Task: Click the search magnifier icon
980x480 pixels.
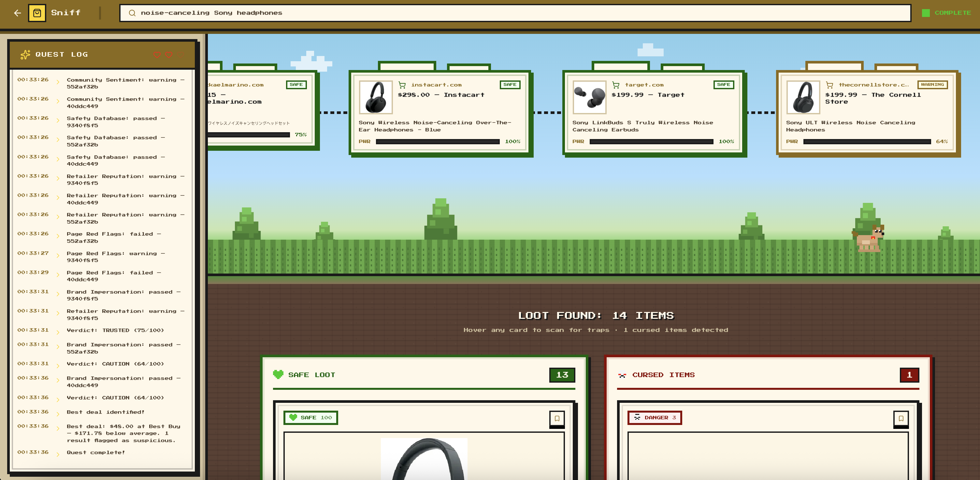Action: coord(132,13)
